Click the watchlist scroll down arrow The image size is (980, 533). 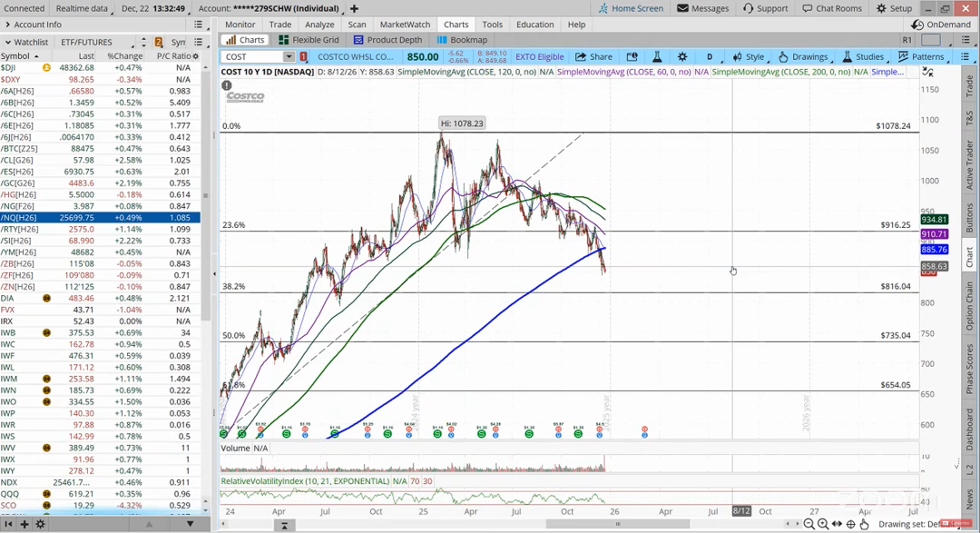pyautogui.click(x=206, y=510)
